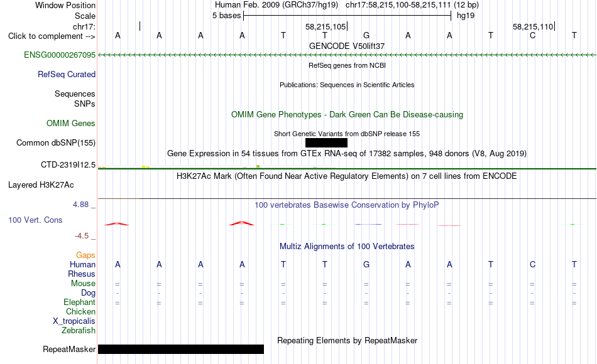Image resolution: width=597 pixels, height=364 pixels.
Task: Click the G base in complement row
Action: click(366, 36)
